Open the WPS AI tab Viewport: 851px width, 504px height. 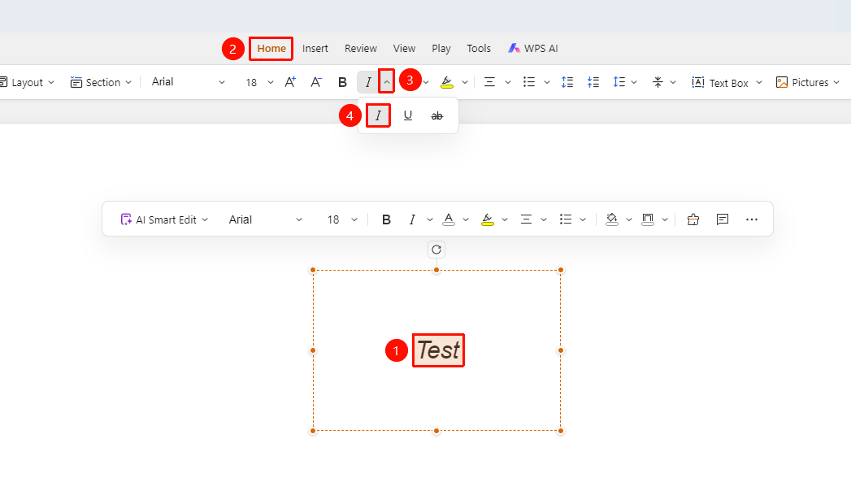[x=533, y=48]
